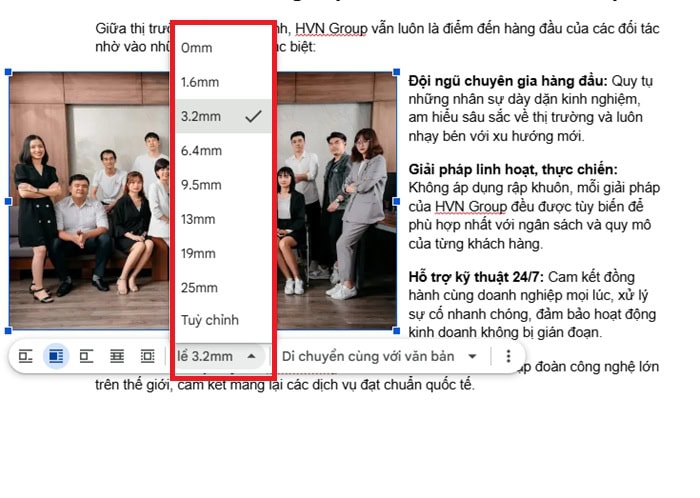
Task: Click the top-left image resize handle
Action: click(8, 72)
